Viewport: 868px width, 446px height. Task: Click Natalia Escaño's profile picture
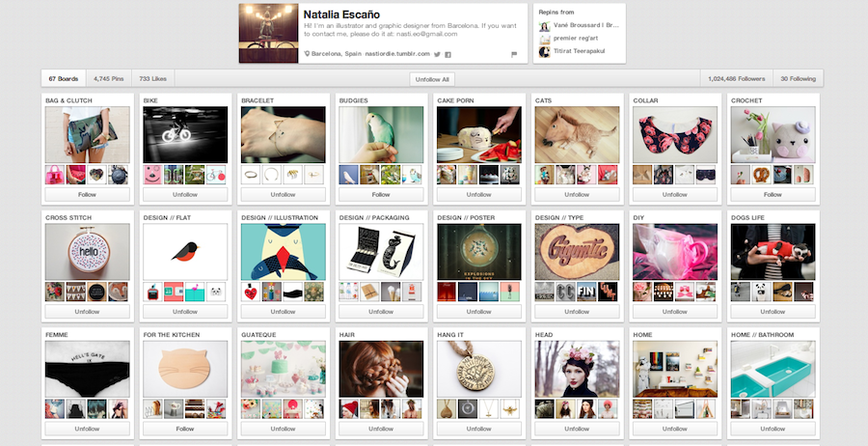(267, 32)
